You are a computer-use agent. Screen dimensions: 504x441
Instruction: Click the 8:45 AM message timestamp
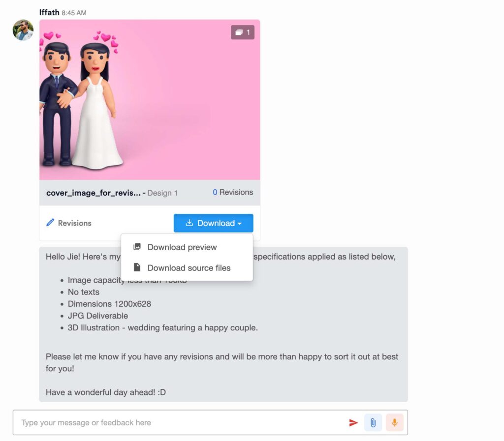[74, 13]
